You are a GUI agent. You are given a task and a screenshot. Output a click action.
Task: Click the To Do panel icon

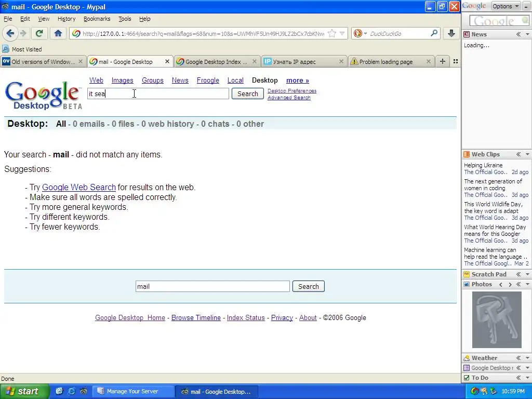tap(467, 378)
